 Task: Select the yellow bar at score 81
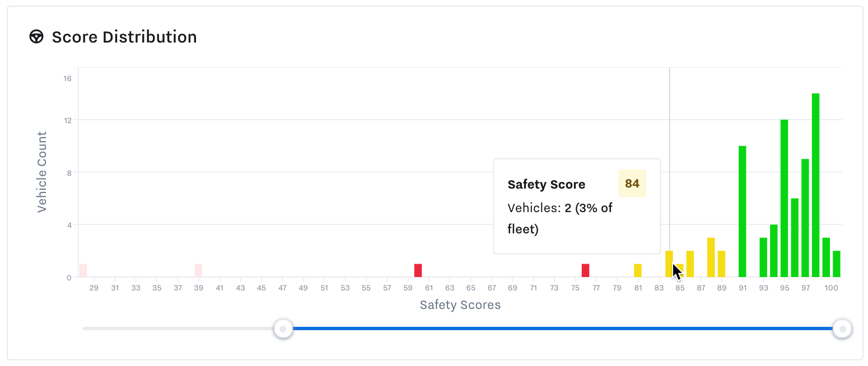(x=638, y=270)
